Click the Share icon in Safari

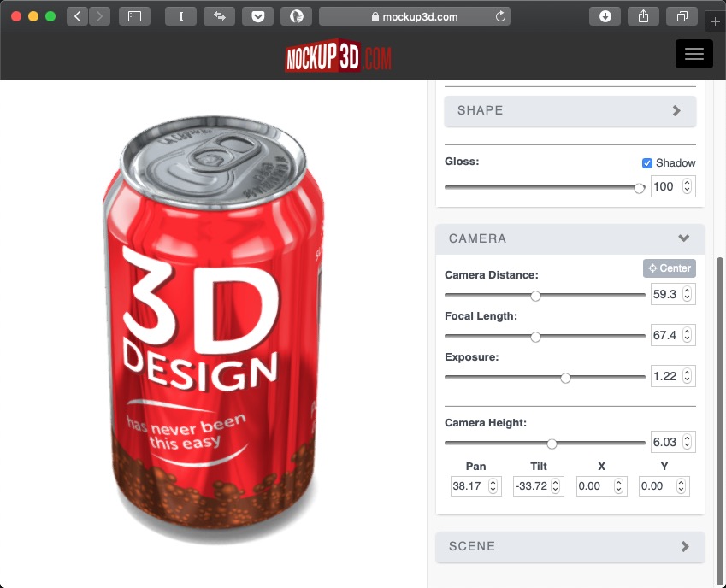(643, 16)
